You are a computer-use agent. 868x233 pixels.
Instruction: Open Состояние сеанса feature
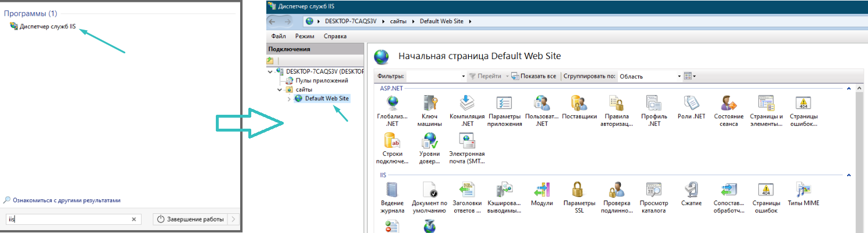click(x=729, y=111)
